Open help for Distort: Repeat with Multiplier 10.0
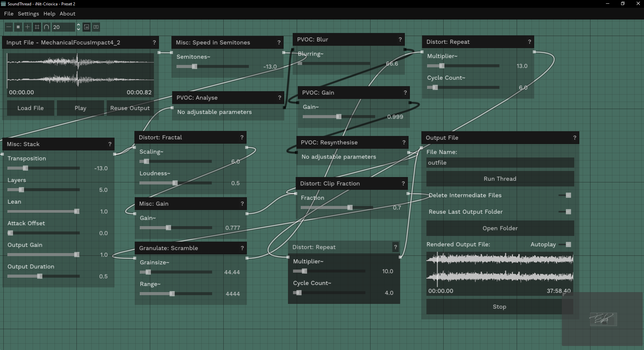Viewport: 644px width, 350px height. coord(395,247)
